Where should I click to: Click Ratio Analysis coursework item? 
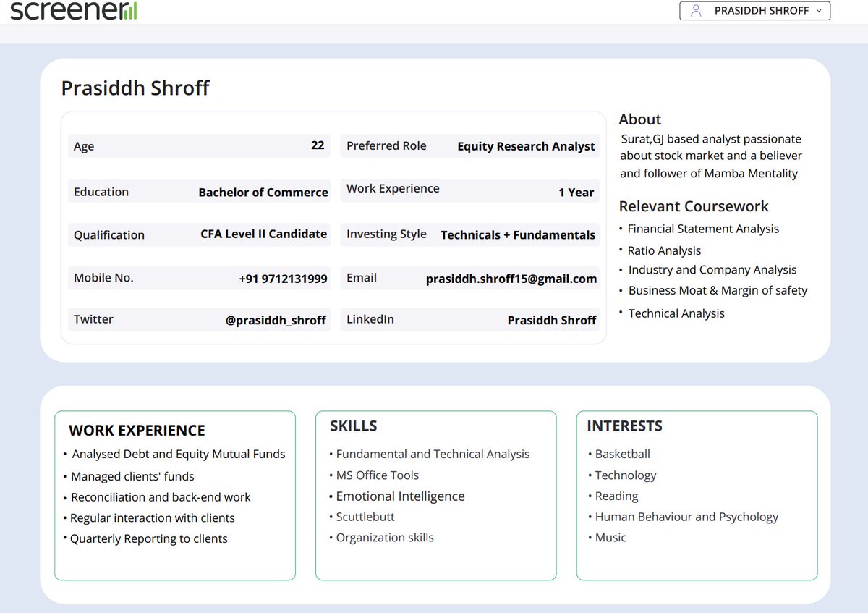coord(664,250)
